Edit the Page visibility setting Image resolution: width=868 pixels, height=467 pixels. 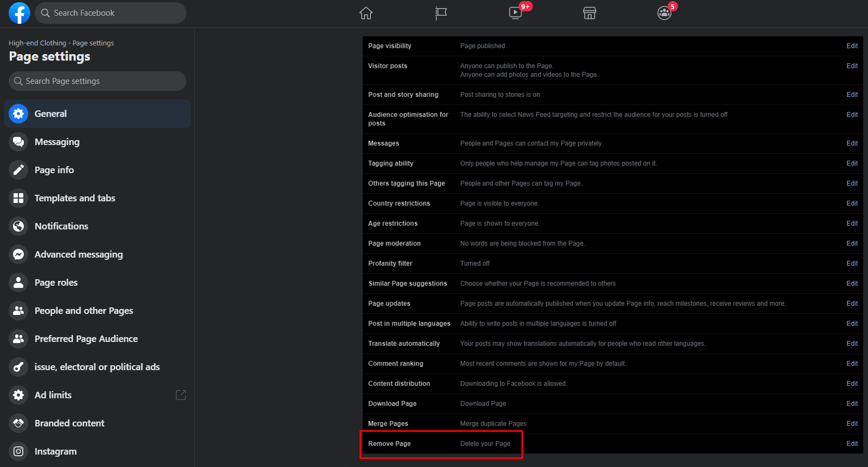pyautogui.click(x=852, y=46)
